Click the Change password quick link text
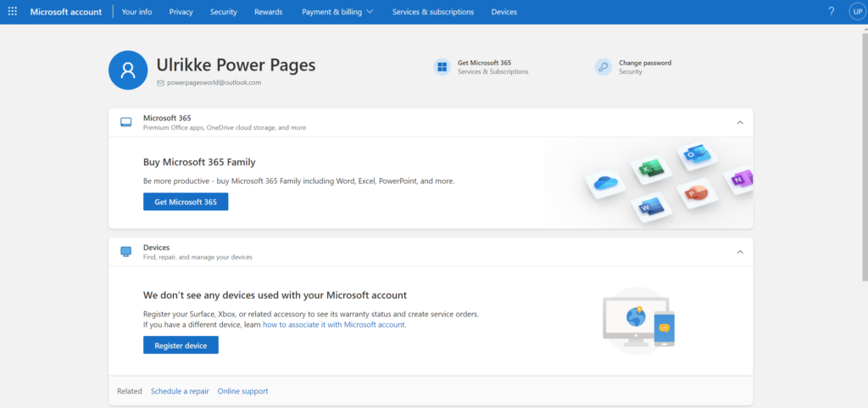868x408 pixels. (x=645, y=63)
